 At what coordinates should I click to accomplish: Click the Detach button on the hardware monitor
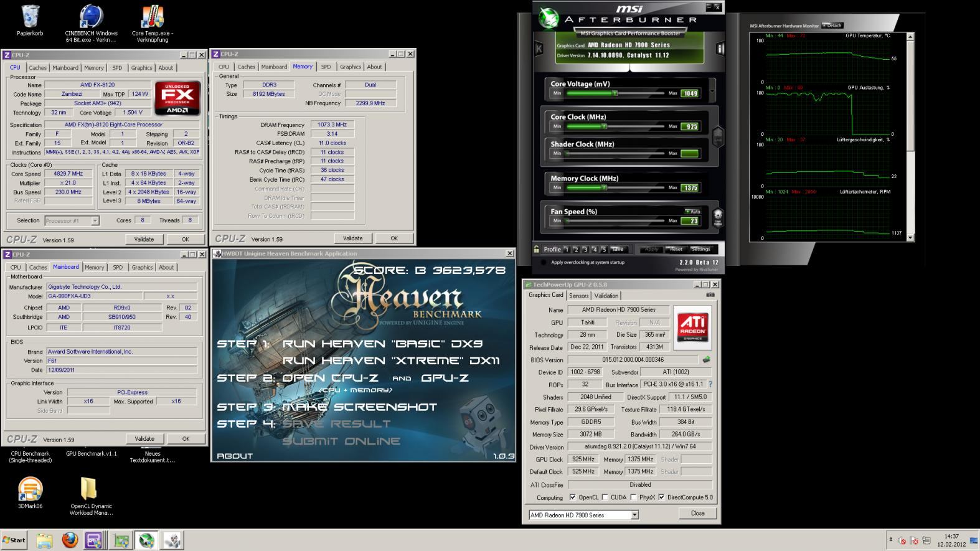click(x=832, y=26)
